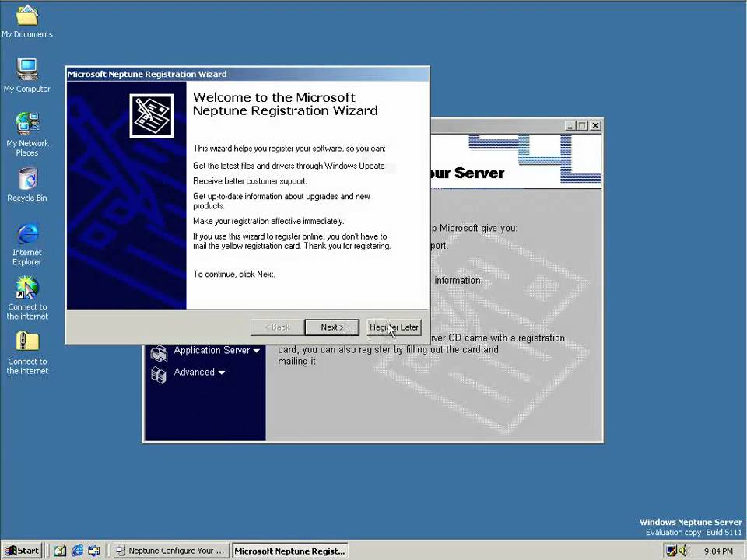Launch Internet Explorer from the quick launch bar
Screen dimensions: 747x560
(x=77, y=551)
